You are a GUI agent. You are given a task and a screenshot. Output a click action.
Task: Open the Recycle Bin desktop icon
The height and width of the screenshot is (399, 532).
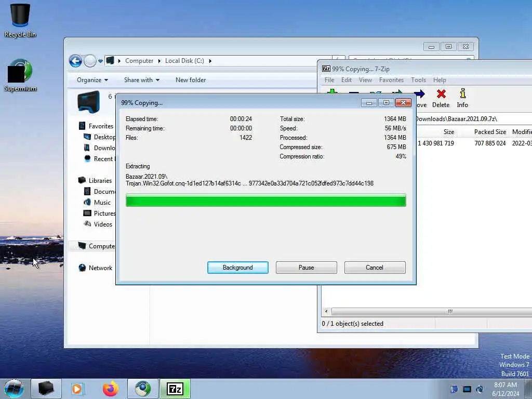[x=20, y=20]
